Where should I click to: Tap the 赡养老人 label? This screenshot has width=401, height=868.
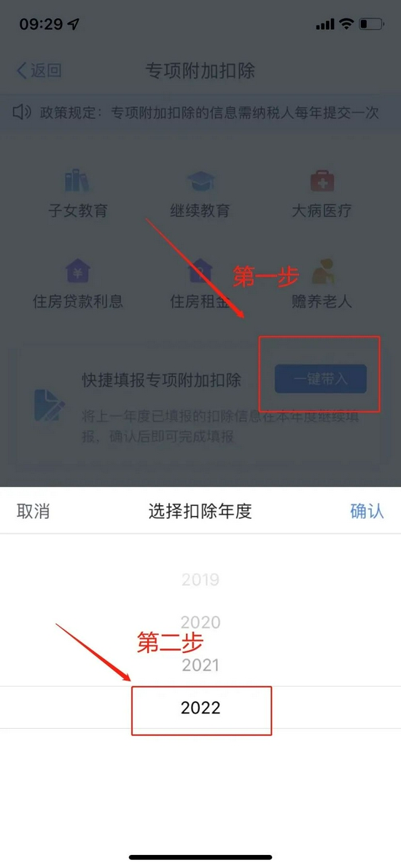[322, 302]
